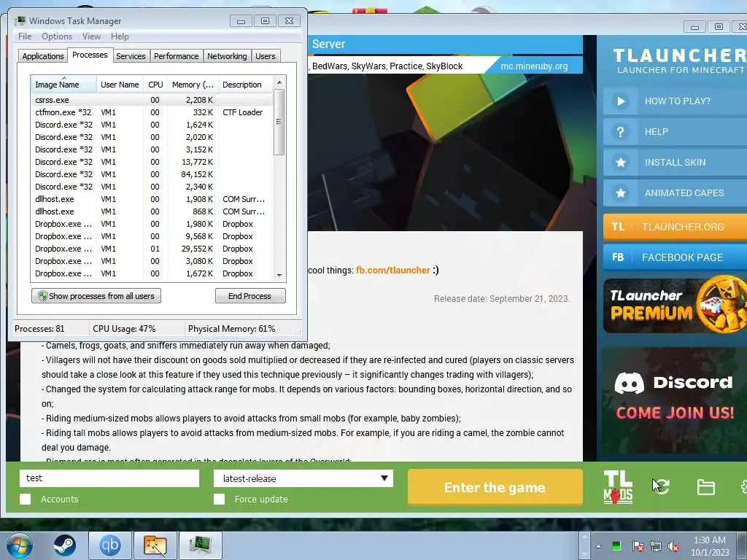Click the End Process button
Image resolution: width=747 pixels, height=560 pixels.
click(250, 296)
